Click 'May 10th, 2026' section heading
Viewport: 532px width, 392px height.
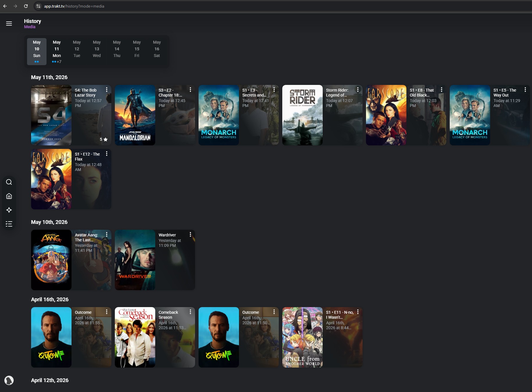click(x=49, y=222)
